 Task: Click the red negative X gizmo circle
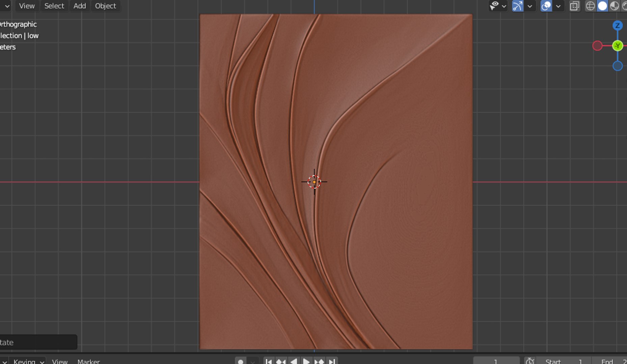click(x=597, y=45)
